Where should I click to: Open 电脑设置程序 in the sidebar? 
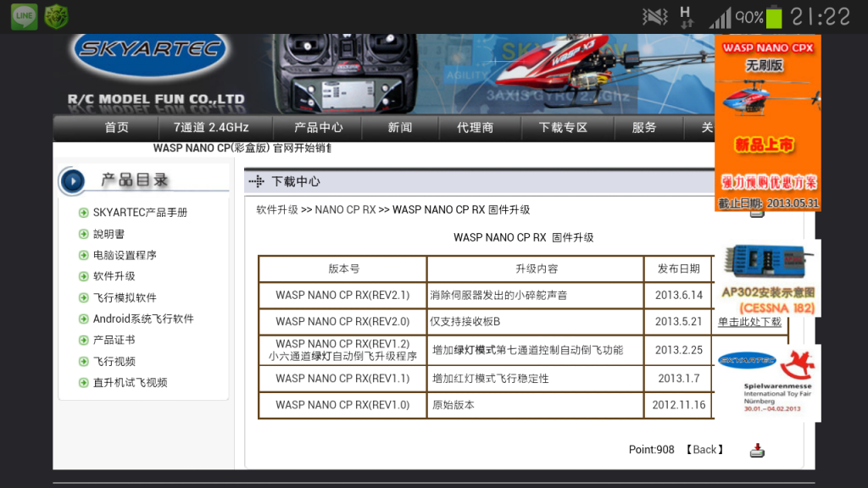tap(125, 255)
